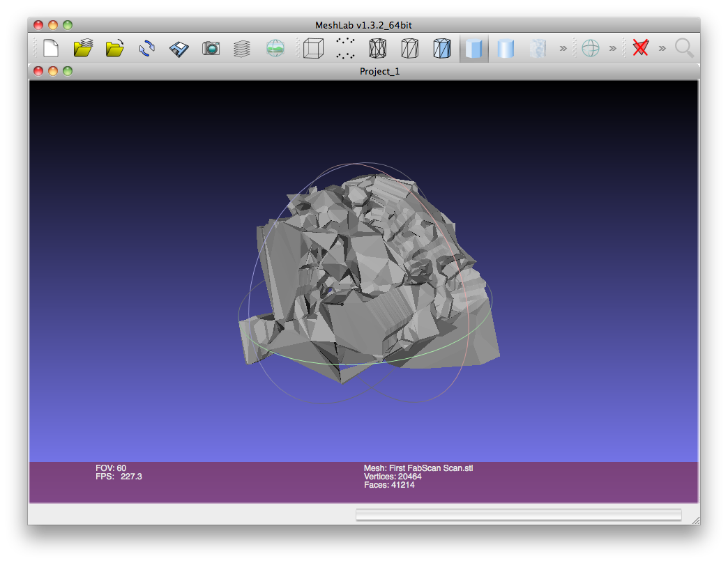The image size is (728, 563).
Task: Open the layers dialog
Action: [242, 48]
